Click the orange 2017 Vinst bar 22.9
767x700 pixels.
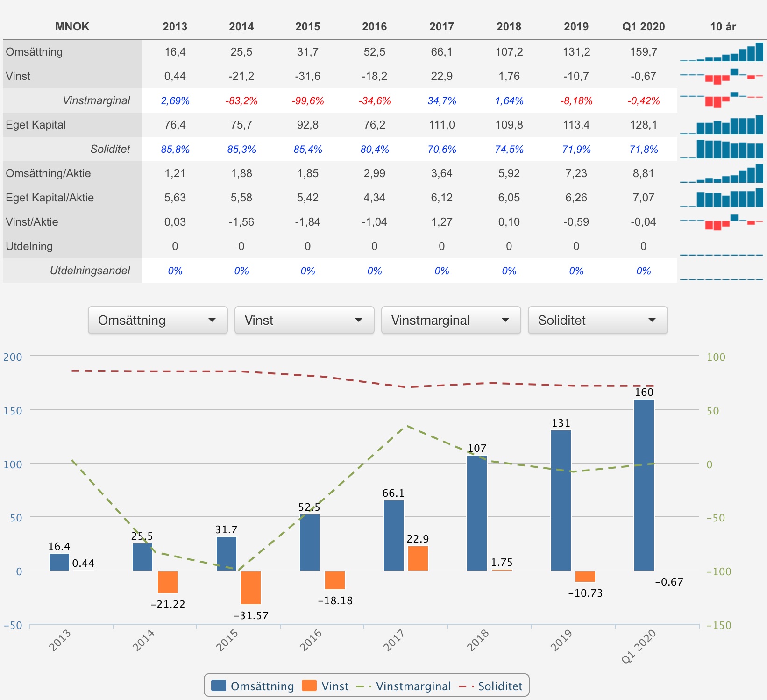pos(418,558)
